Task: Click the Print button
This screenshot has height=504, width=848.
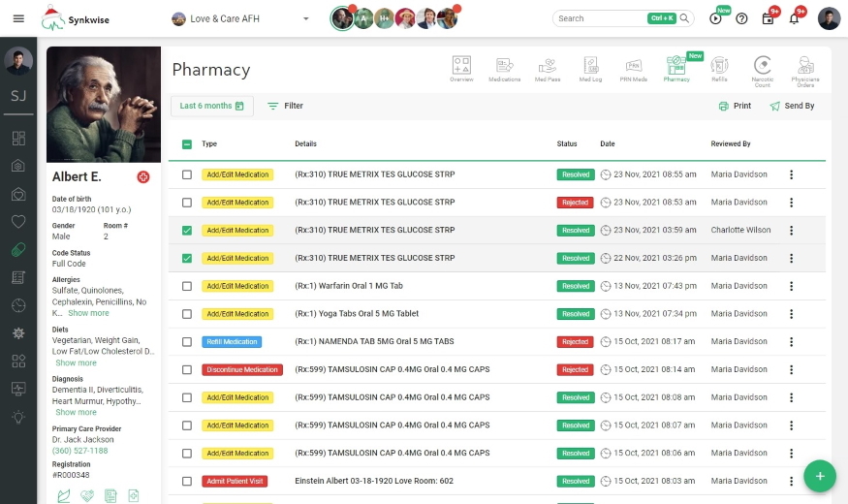Action: point(735,106)
